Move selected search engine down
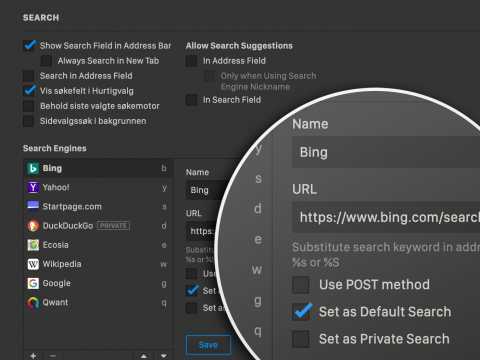This screenshot has width=480, height=360. 163,355
